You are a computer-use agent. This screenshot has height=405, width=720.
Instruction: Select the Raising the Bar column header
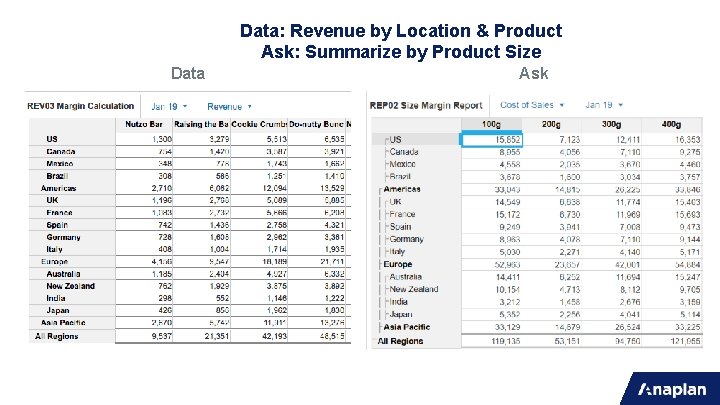tap(201, 124)
